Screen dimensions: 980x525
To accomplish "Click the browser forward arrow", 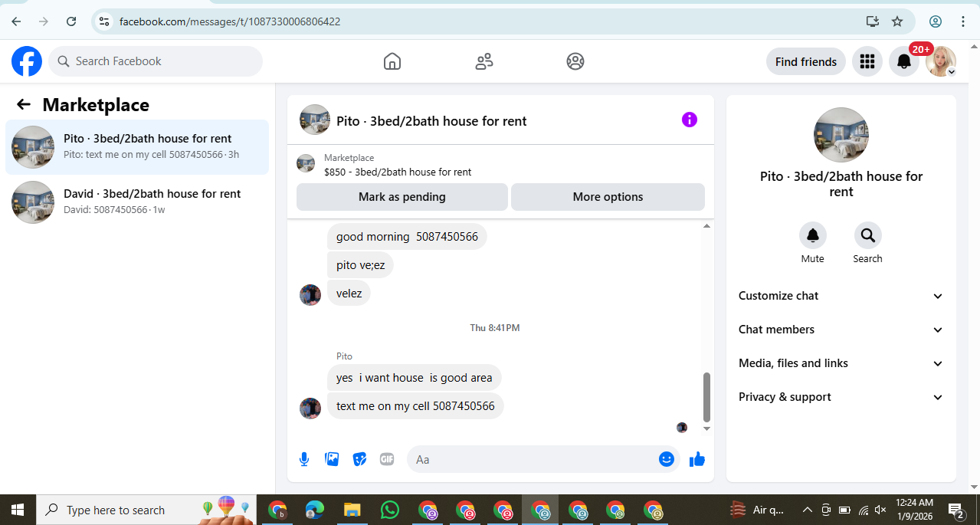I will (x=44, y=21).
